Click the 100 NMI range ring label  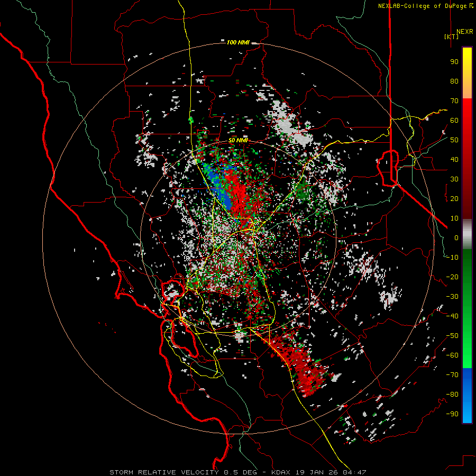click(238, 42)
